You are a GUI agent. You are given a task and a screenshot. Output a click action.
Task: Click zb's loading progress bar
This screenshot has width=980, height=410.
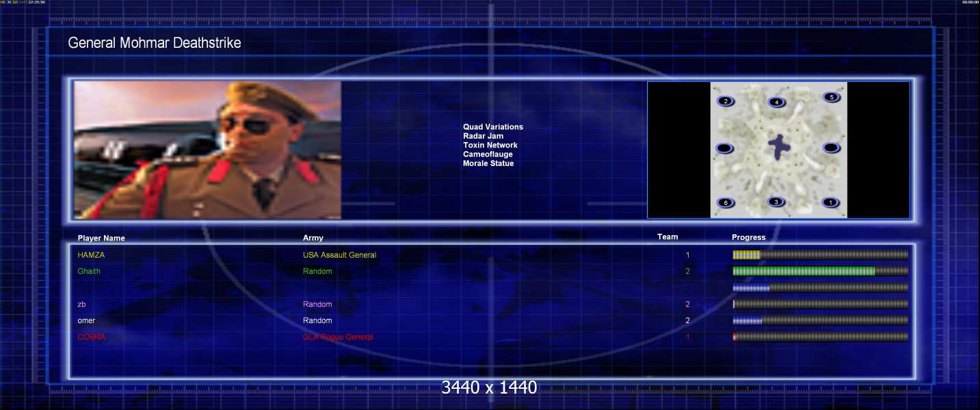pos(821,304)
